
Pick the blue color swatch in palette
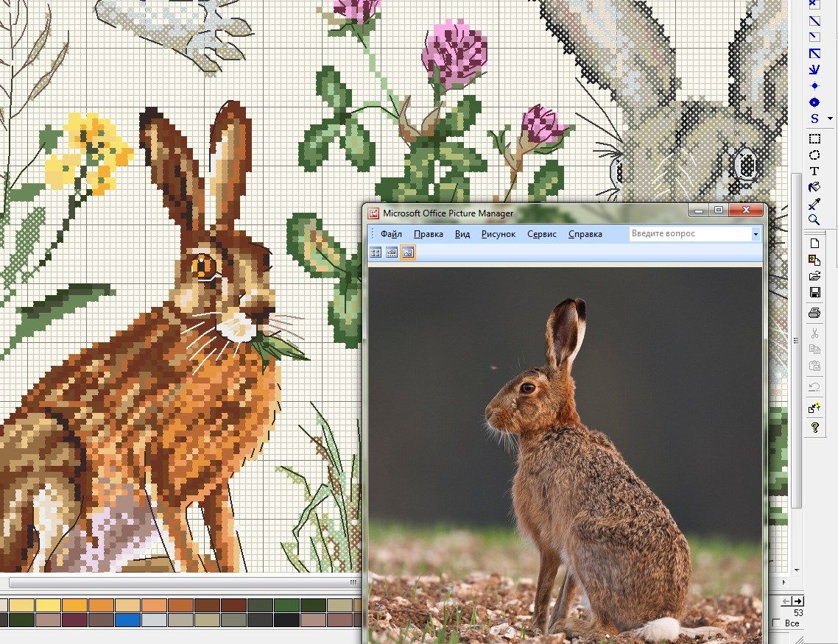127,620
